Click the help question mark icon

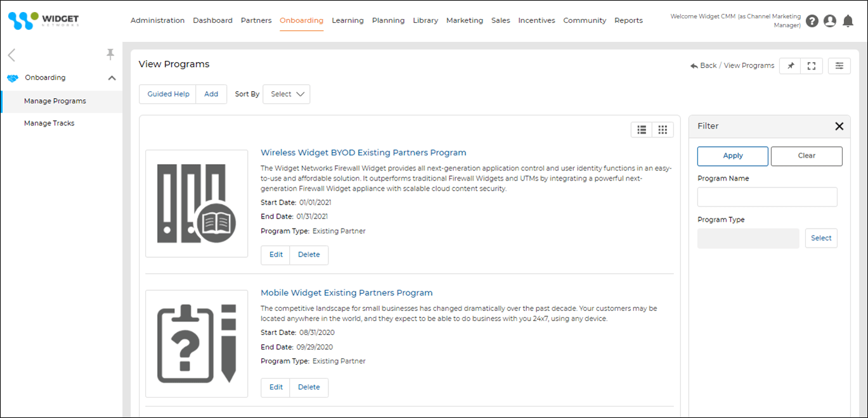pyautogui.click(x=812, y=21)
